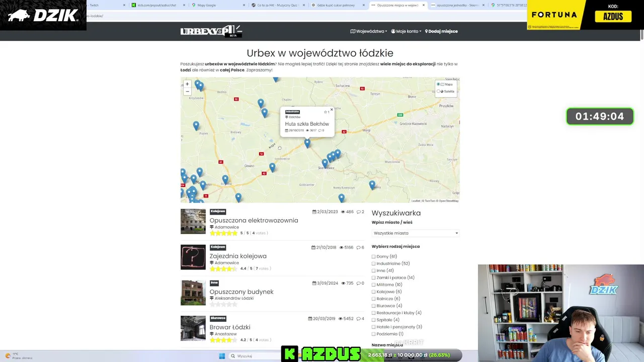Click the Urbexy.pl logo
Image resolution: width=644 pixels, height=362 pixels.
click(x=211, y=31)
